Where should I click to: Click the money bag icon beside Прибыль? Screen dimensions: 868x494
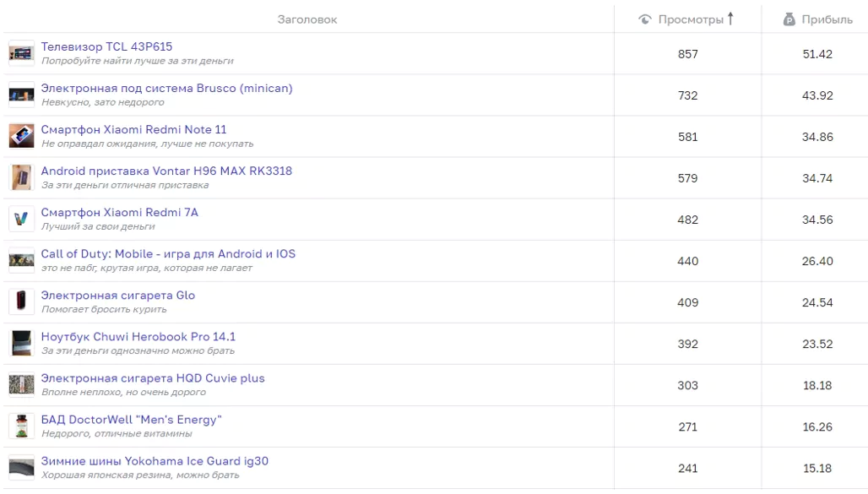pyautogui.click(x=789, y=19)
